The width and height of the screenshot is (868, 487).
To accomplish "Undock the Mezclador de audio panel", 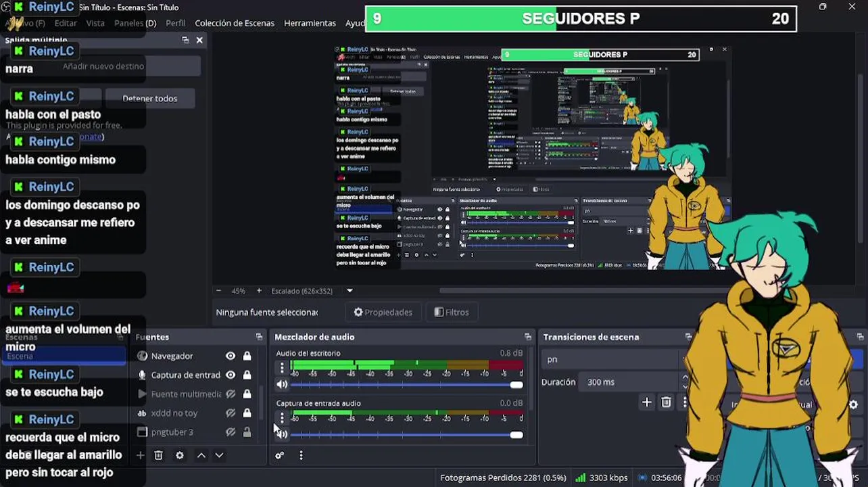I will coord(528,337).
